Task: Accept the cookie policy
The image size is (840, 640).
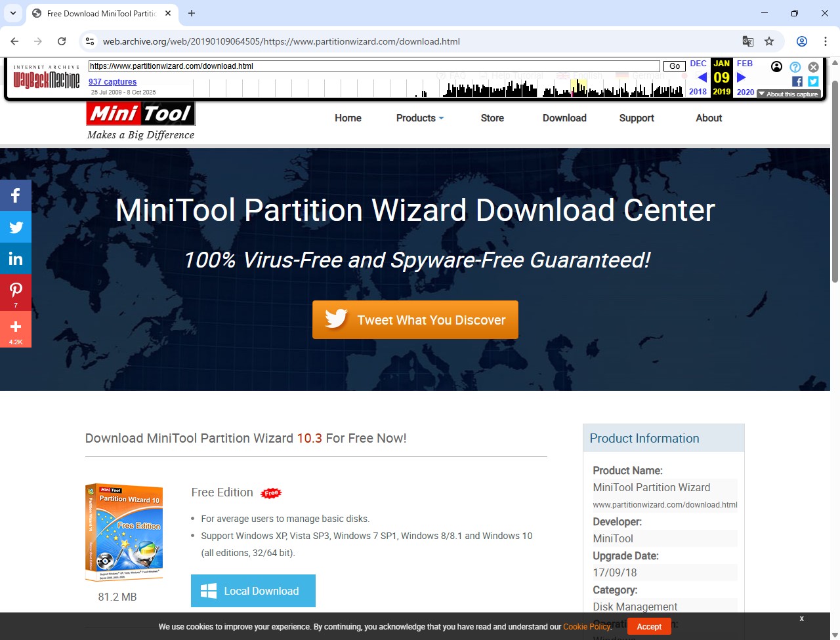Action: click(649, 626)
